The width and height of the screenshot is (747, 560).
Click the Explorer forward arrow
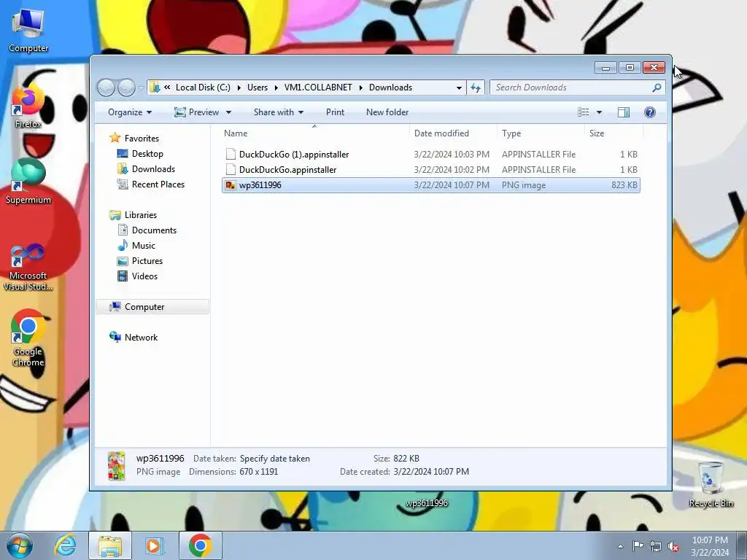pyautogui.click(x=126, y=87)
